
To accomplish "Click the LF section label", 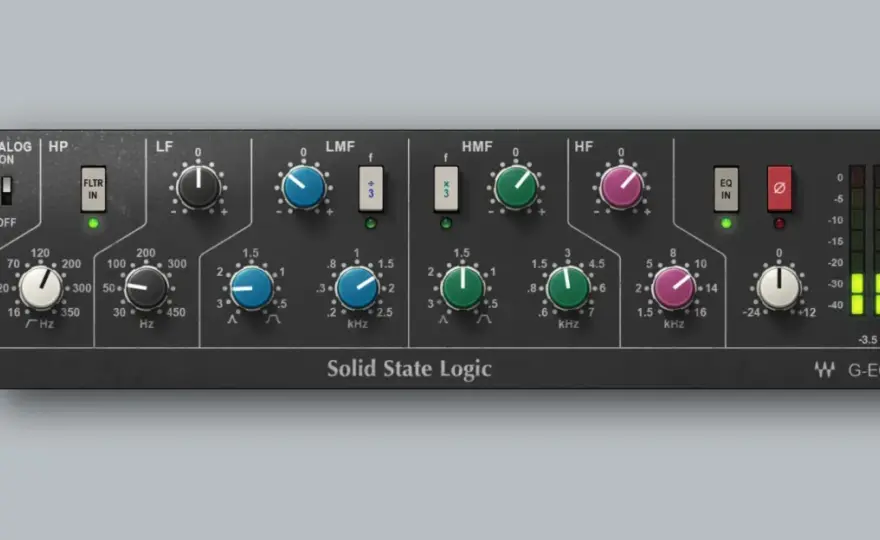I will click(164, 147).
